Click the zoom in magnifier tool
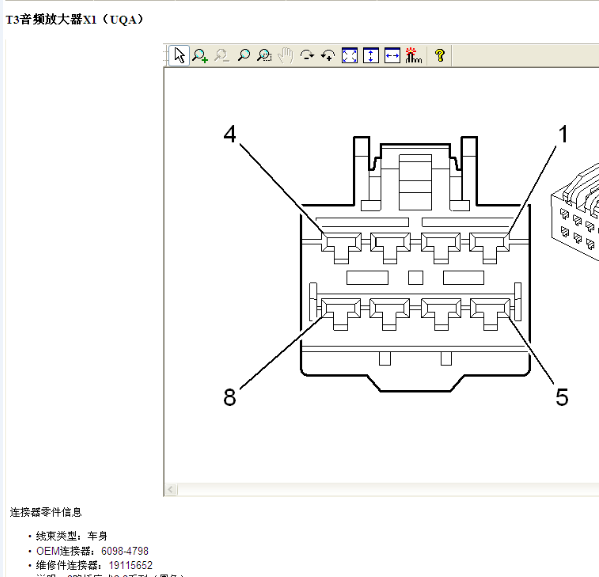Image resolution: width=599 pixels, height=577 pixels. [200, 56]
